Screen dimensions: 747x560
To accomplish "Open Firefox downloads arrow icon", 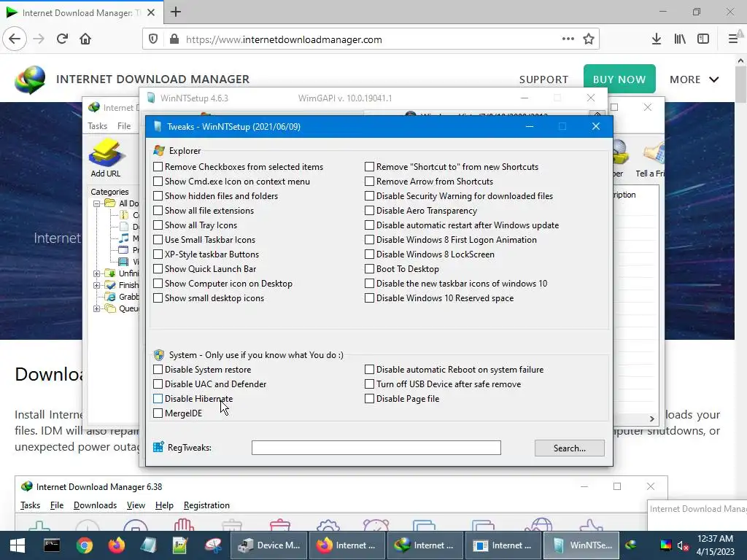I will pyautogui.click(x=656, y=39).
